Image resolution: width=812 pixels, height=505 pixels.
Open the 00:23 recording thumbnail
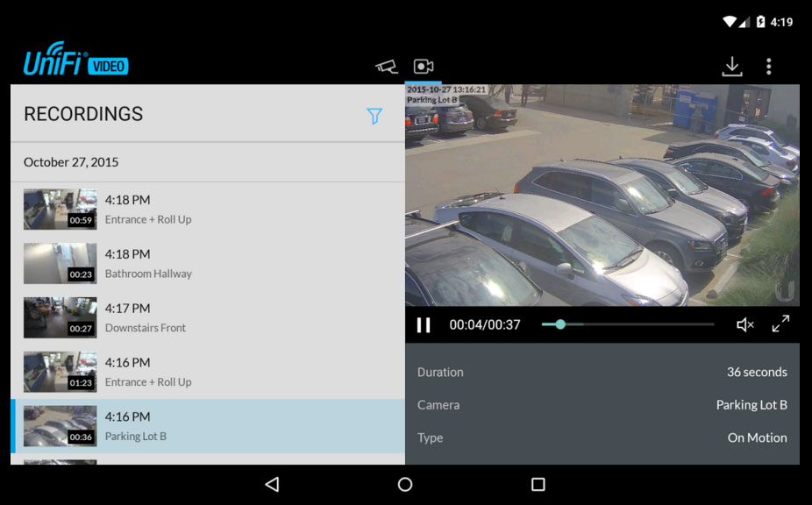[61, 263]
